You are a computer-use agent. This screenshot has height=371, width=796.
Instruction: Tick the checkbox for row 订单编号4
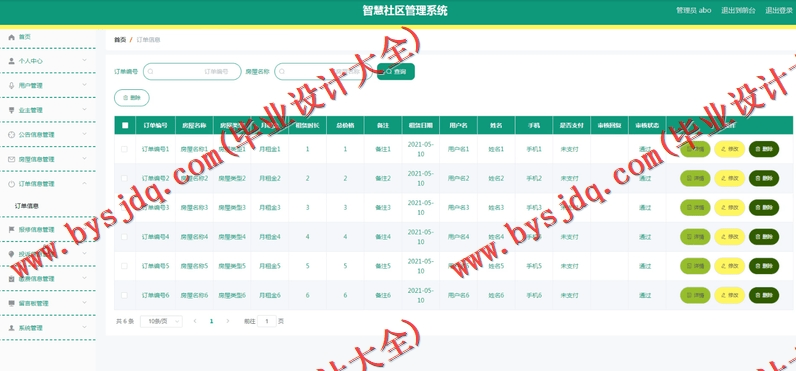[124, 237]
